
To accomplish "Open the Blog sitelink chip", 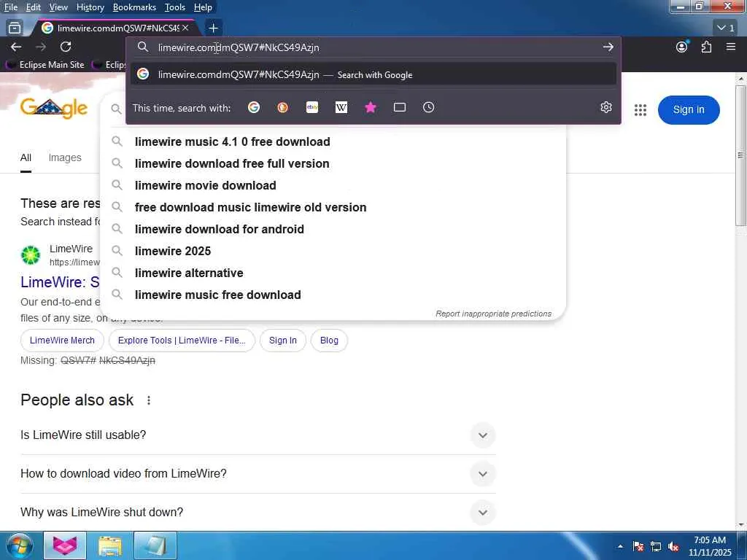I will click(x=329, y=341).
